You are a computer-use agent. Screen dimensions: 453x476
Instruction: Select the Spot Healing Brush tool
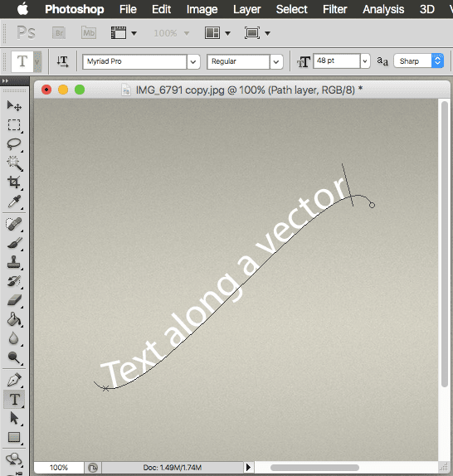point(14,224)
